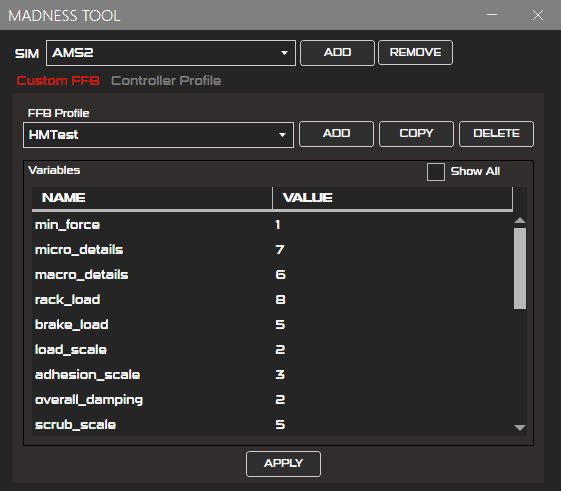Image resolution: width=561 pixels, height=491 pixels.
Task: Click the scrollbar down arrow
Action: (x=519, y=427)
